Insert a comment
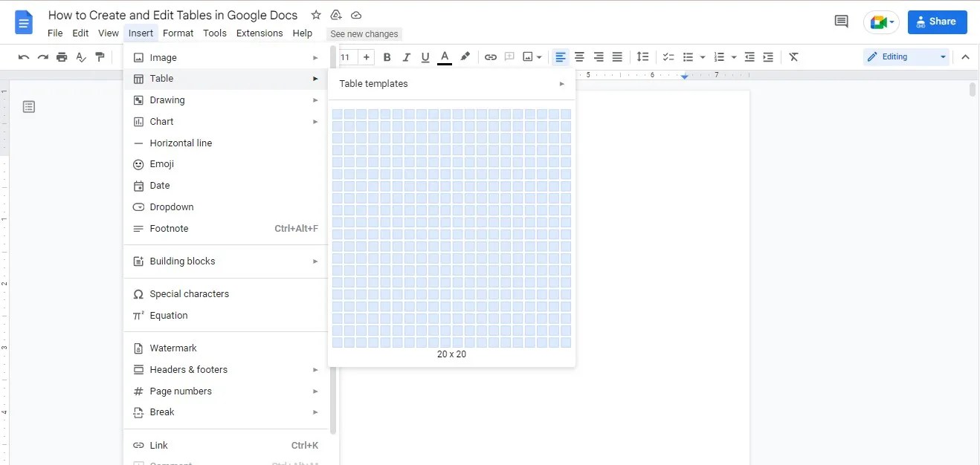This screenshot has height=465, width=980. coord(510,56)
